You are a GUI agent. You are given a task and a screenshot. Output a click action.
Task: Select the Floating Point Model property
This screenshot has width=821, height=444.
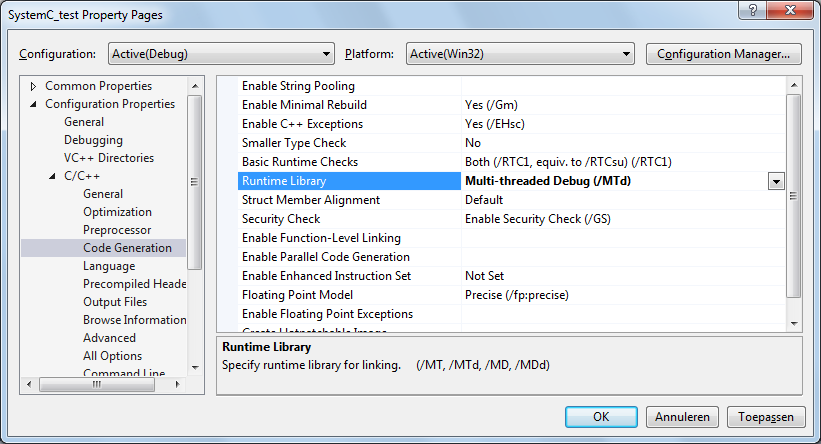pos(297,295)
